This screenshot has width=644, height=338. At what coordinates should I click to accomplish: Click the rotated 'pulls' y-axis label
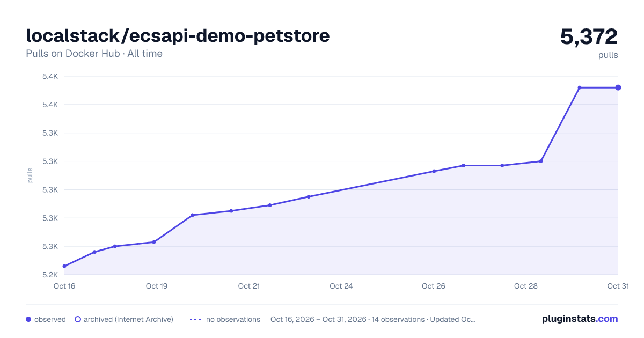(x=30, y=175)
